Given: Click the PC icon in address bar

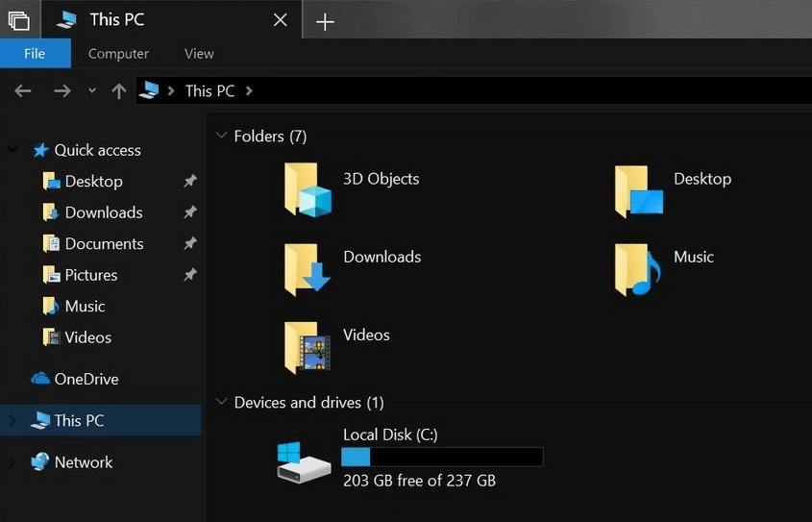Looking at the screenshot, I should [x=149, y=90].
